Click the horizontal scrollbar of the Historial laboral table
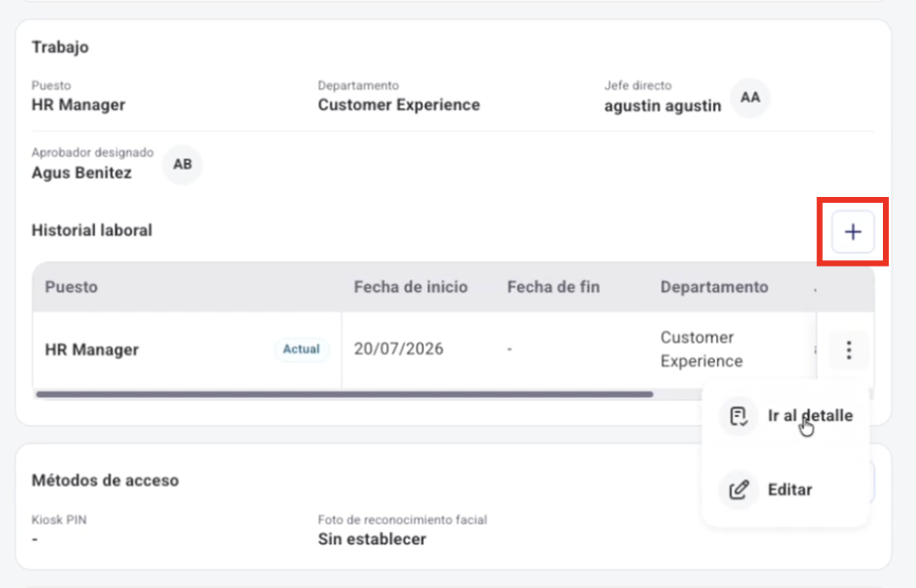The width and height of the screenshot is (916, 588). click(344, 395)
